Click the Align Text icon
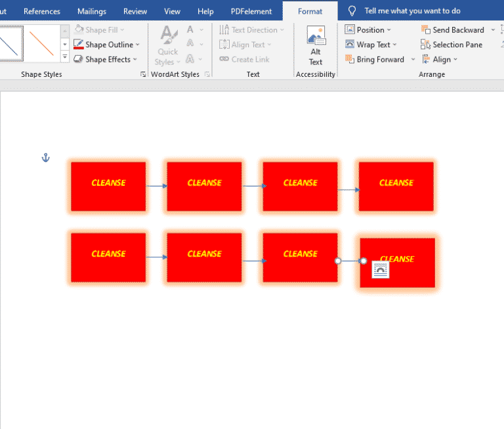Viewport: 504px width, 429px height. coord(224,44)
